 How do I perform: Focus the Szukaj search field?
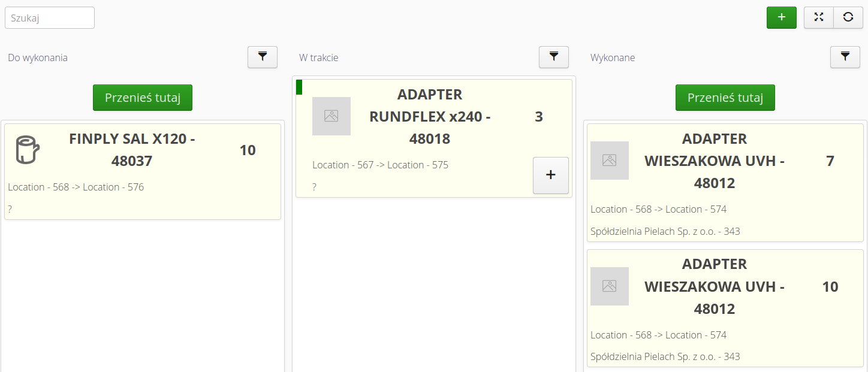click(x=50, y=18)
